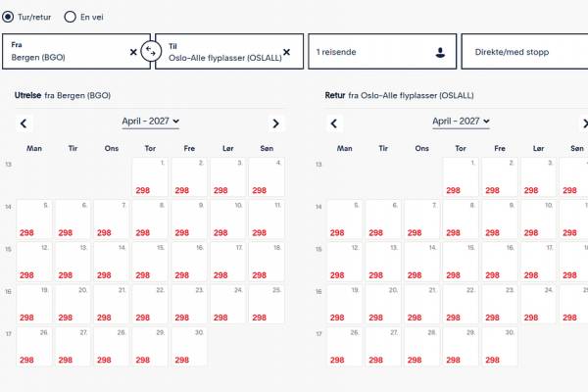Open the 1 reisende passenger field
Viewport: 588px width, 392px height.
382,52
